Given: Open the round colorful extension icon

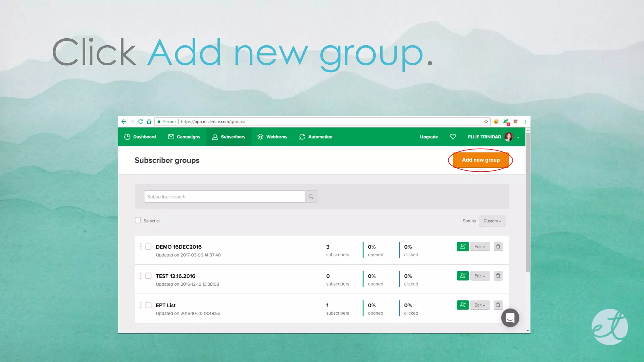Looking at the screenshot, I should coord(515,122).
